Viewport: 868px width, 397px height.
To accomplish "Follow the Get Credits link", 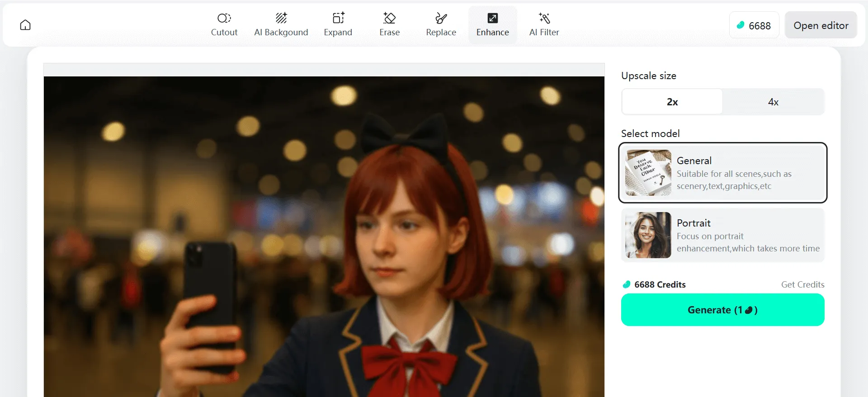I will tap(802, 284).
